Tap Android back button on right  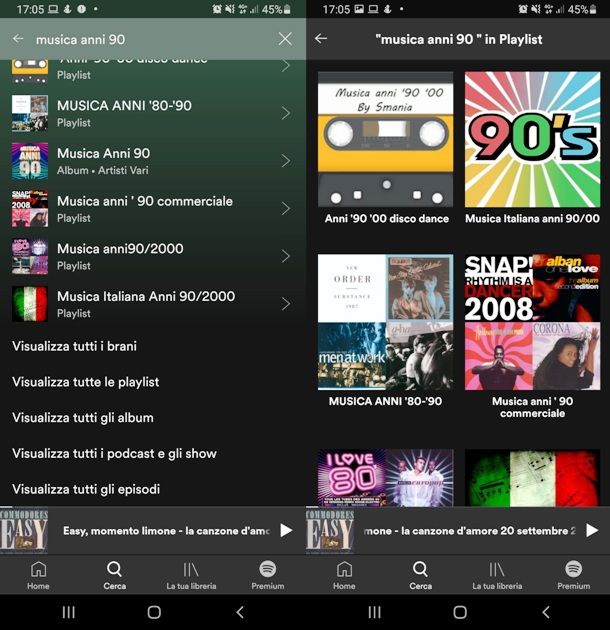point(546,612)
